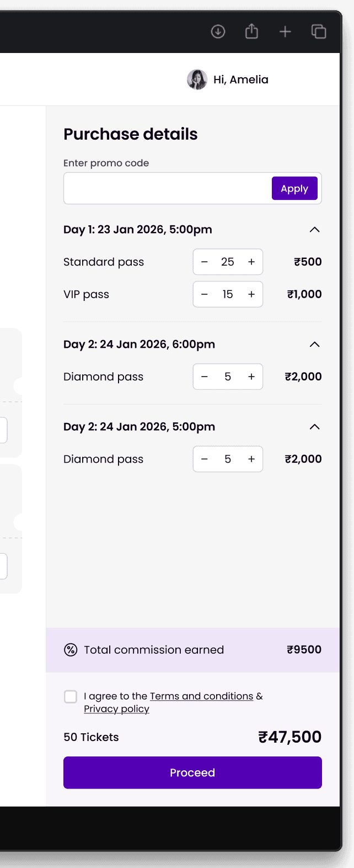This screenshot has height=868, width=354.
Task: Agree to the Terms and conditions checkbox
Action: click(x=71, y=696)
